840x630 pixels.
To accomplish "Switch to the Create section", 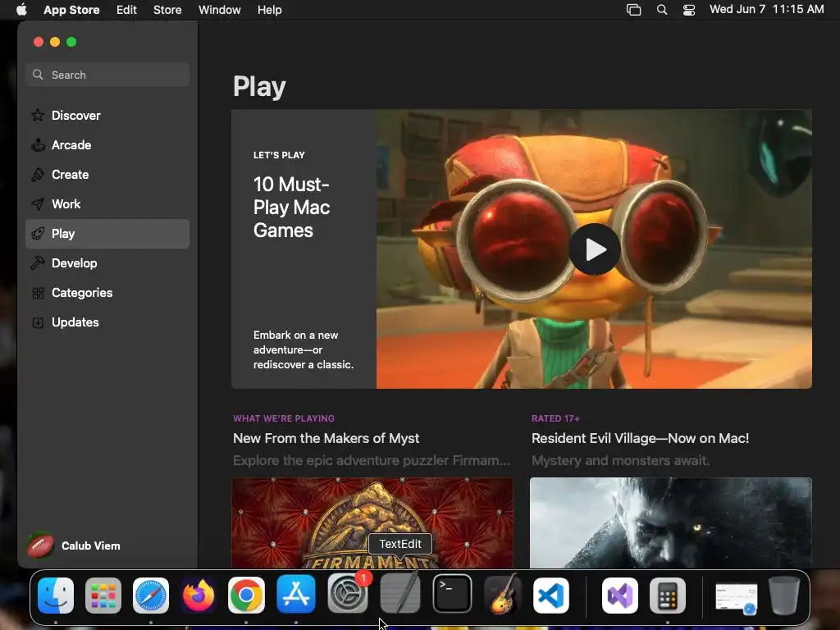I will point(107,175).
